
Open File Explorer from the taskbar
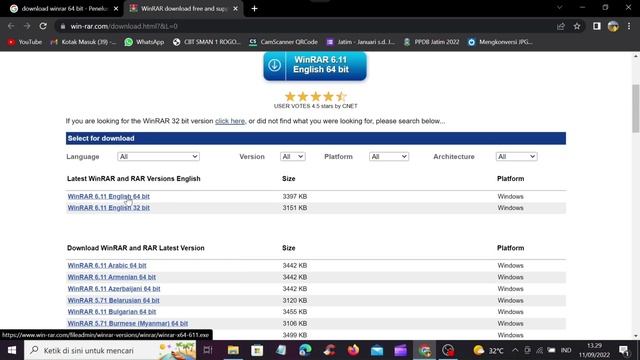pos(233,350)
